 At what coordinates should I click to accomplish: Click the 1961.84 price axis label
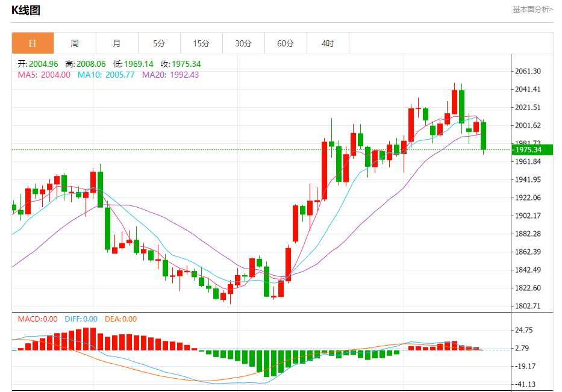pos(528,161)
